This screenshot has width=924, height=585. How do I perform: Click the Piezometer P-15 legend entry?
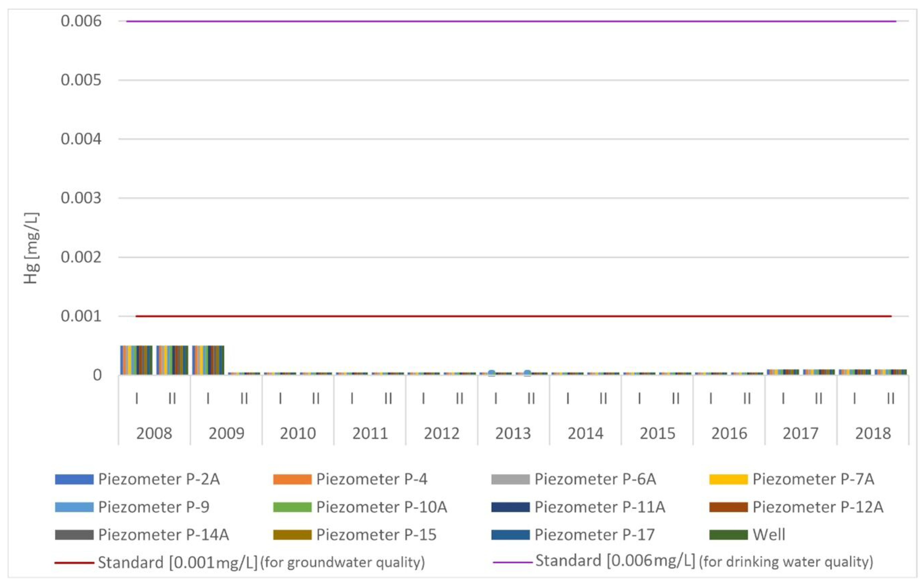[376, 535]
